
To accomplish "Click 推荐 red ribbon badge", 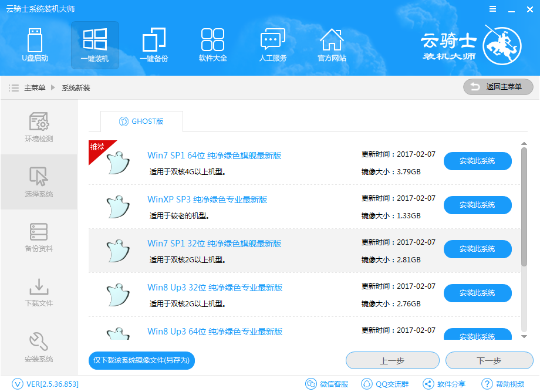I will pyautogui.click(x=97, y=148).
